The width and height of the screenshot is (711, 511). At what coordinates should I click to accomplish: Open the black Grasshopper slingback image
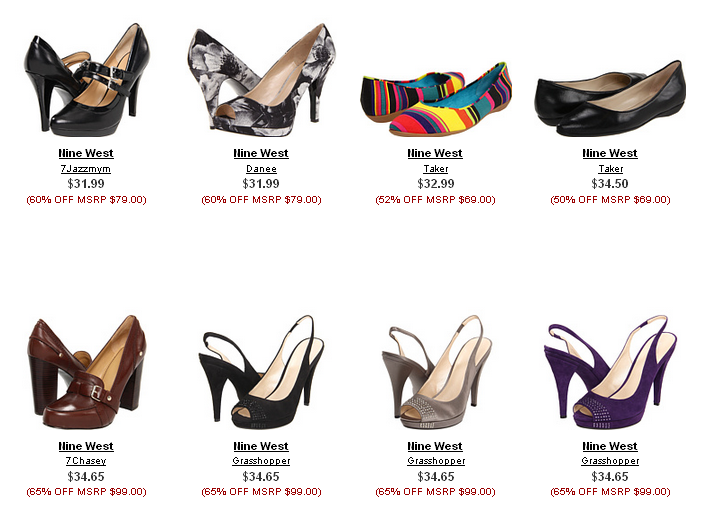[x=262, y=372]
